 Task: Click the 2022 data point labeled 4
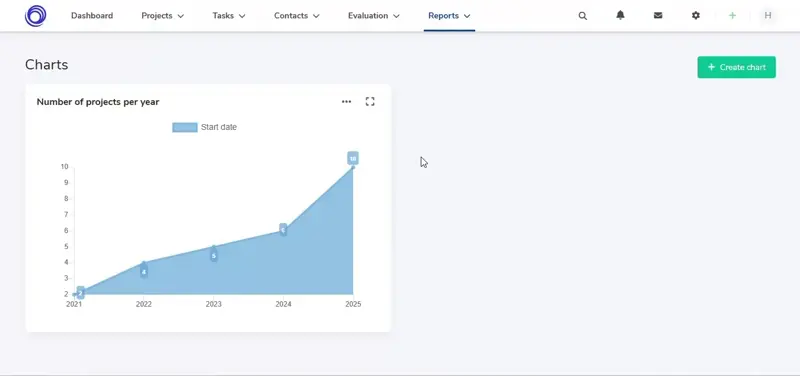coord(144,272)
